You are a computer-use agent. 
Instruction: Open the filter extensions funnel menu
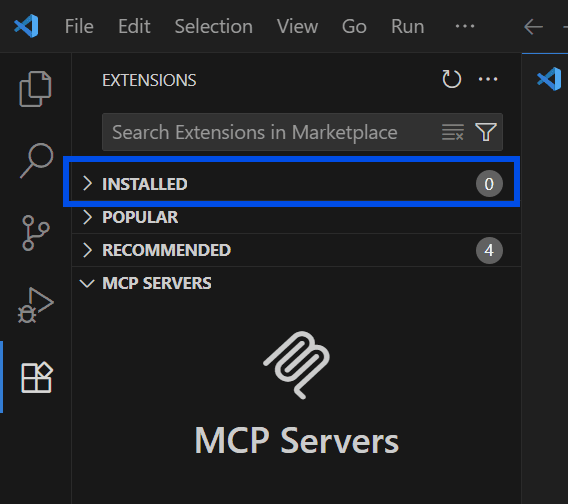486,132
